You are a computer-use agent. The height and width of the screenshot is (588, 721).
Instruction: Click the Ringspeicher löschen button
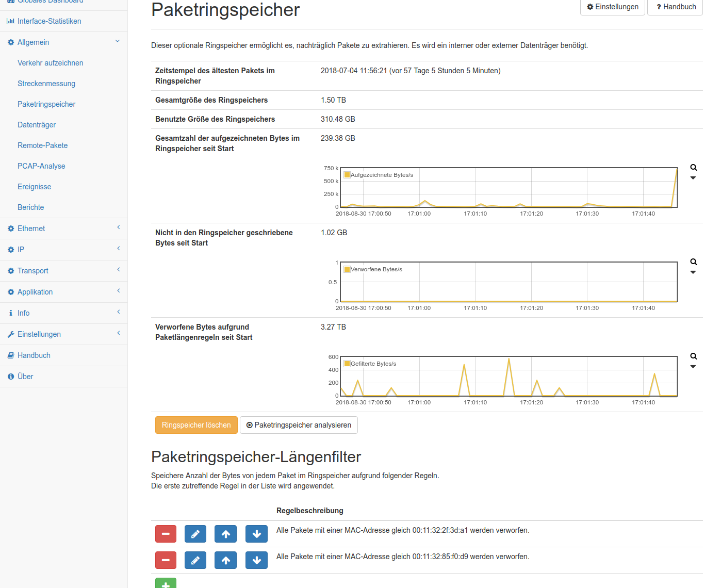(x=196, y=425)
